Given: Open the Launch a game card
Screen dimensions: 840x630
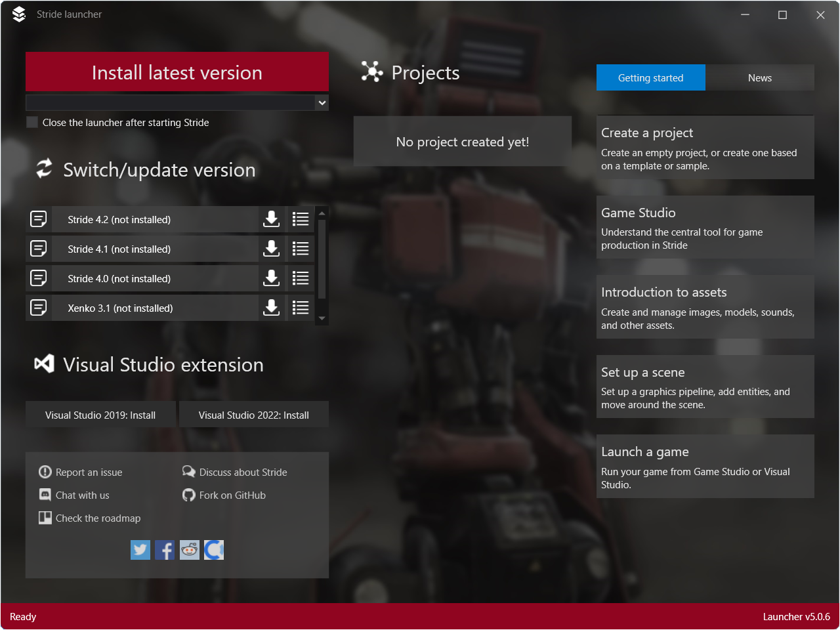Looking at the screenshot, I should click(x=705, y=467).
